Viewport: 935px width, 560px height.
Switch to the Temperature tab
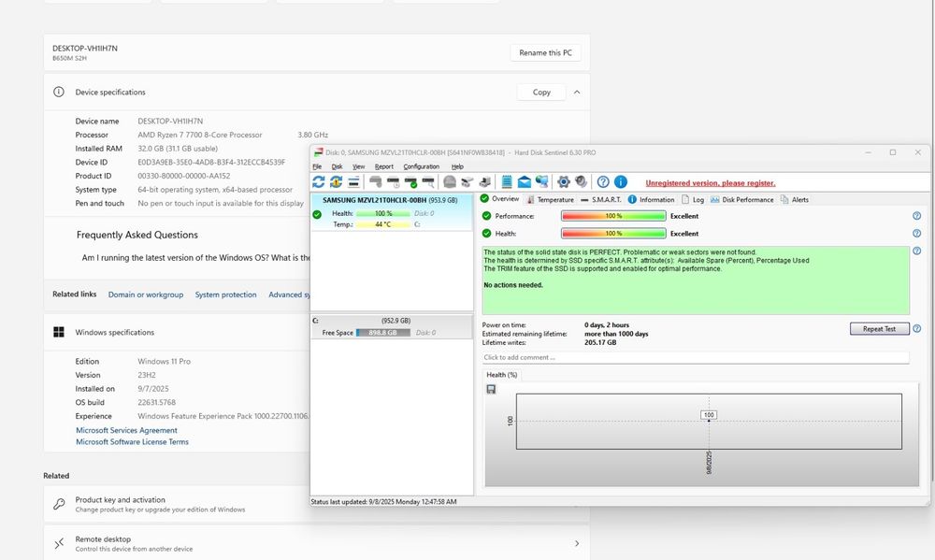coord(550,200)
